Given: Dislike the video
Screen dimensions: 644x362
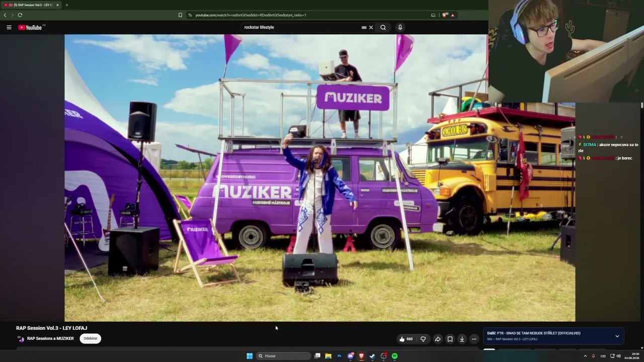Looking at the screenshot, I should [x=423, y=339].
